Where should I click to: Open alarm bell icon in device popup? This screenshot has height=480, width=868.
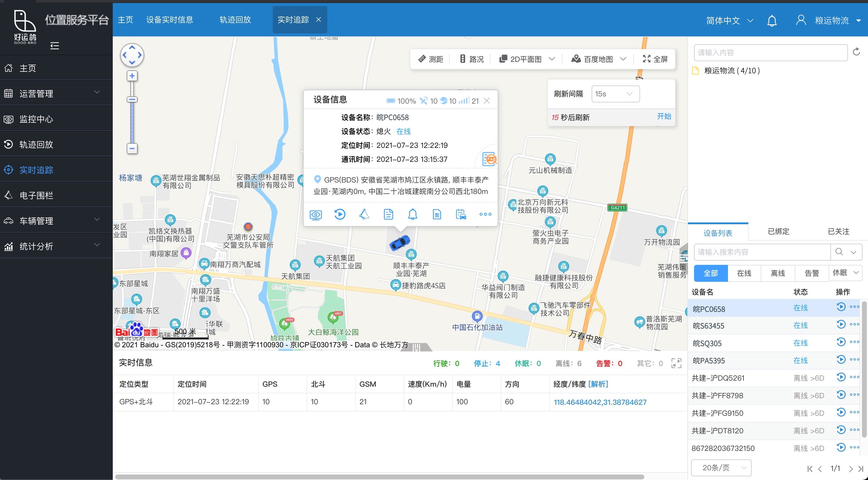(x=412, y=214)
